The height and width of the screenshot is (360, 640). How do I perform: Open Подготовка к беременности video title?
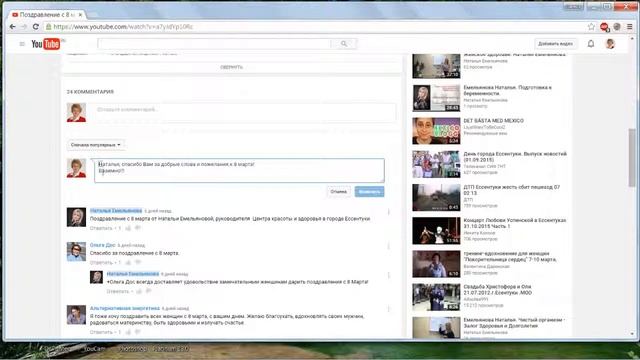tap(507, 90)
